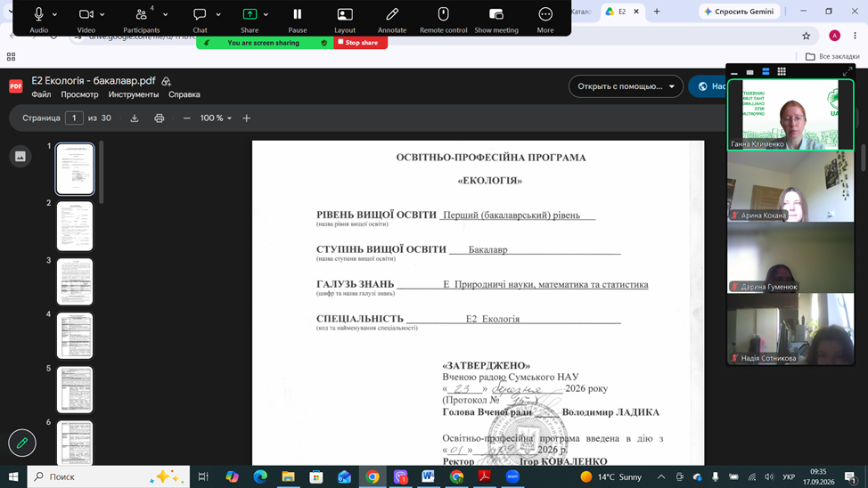Print the PDF using printer icon

tap(159, 118)
